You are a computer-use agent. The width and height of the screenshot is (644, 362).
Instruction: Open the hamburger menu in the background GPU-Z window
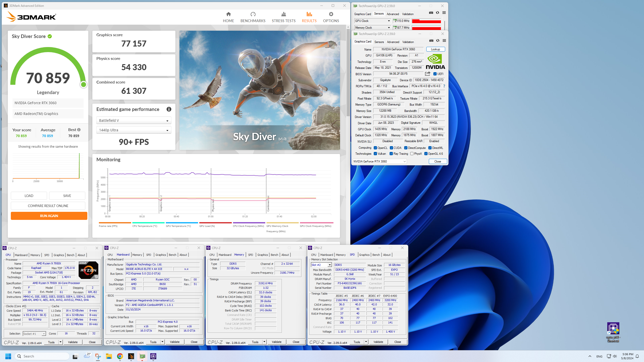444,13
